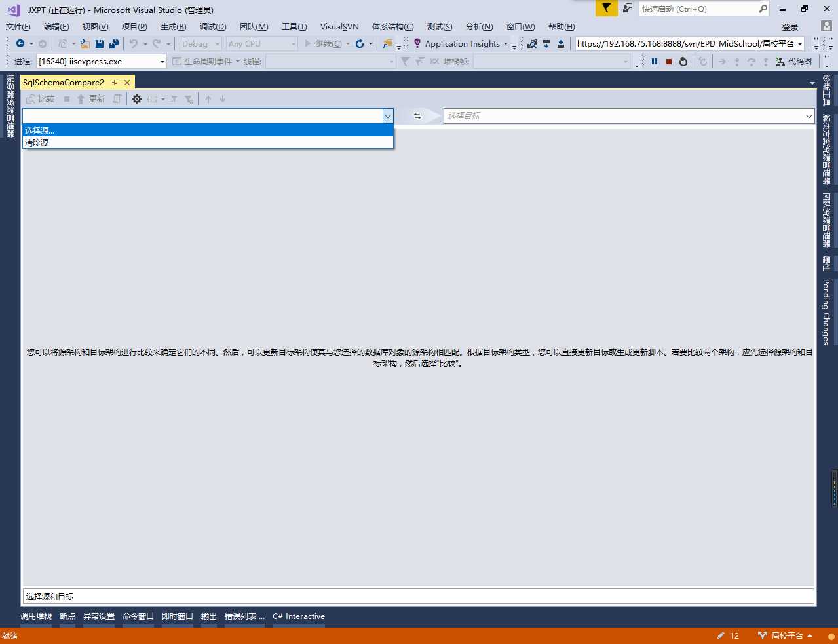This screenshot has width=838, height=644.
Task: Open the Debug configuration dropdown
Action: [218, 44]
